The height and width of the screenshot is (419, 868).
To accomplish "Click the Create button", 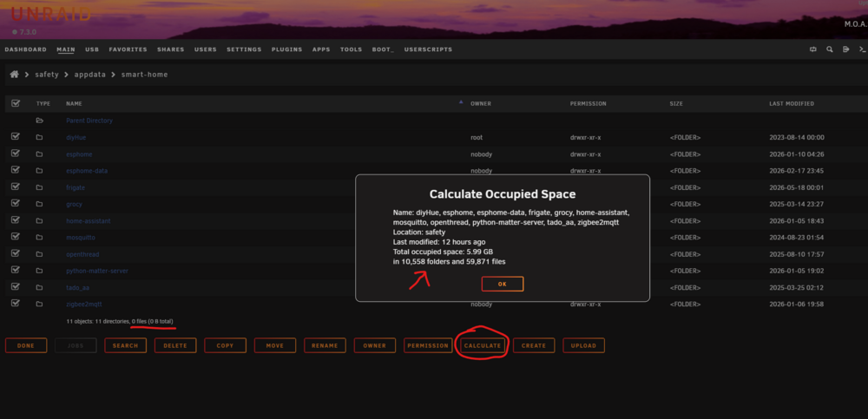I will click(x=534, y=345).
